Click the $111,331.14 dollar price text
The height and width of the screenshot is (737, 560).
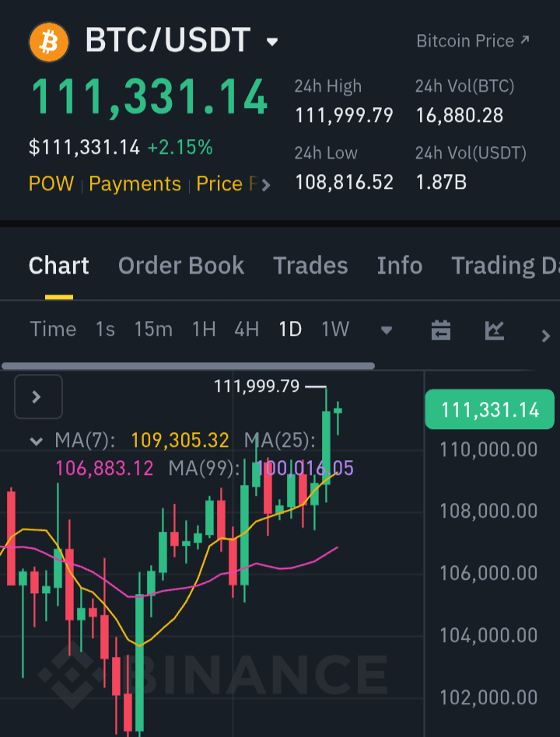click(84, 148)
